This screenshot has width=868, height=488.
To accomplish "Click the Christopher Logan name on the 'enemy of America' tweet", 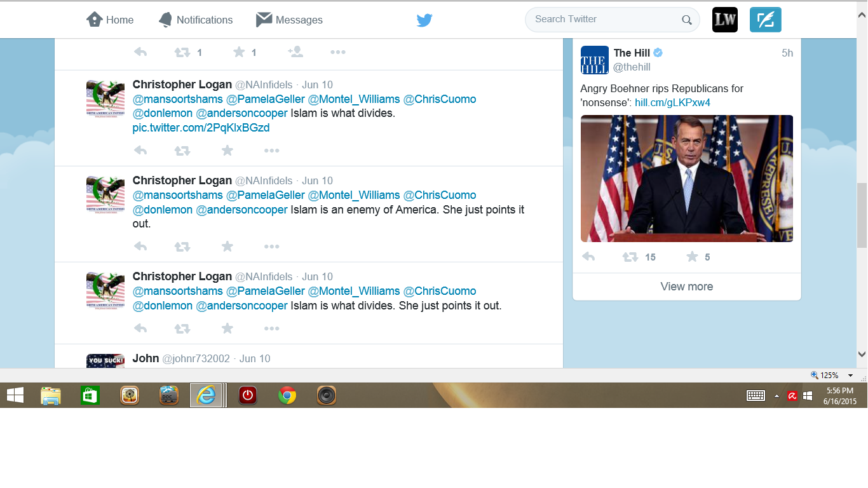I will click(182, 180).
